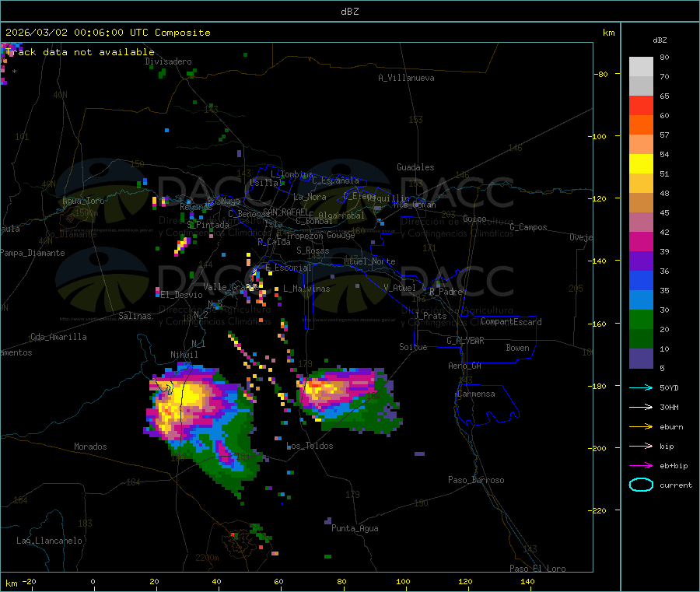700x592 pixels.
Task: Select the red 65-60 dBZ swatch
Action: 641,105
